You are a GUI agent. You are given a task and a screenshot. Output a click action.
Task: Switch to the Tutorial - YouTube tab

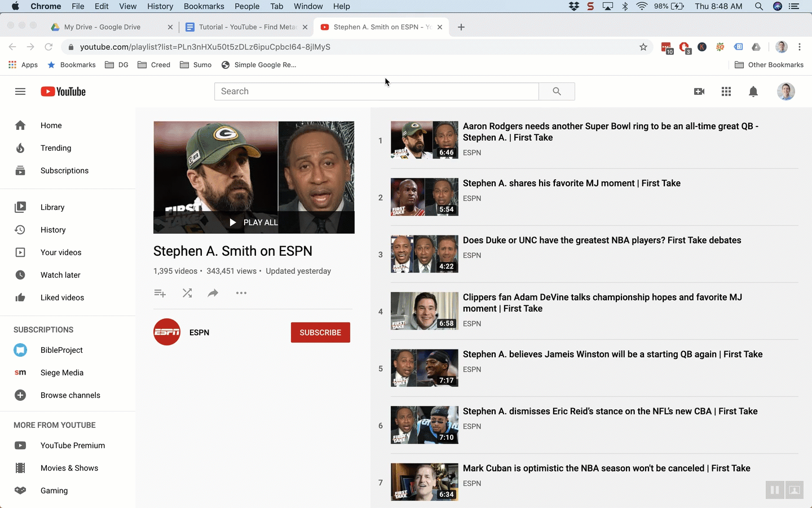coord(247,27)
